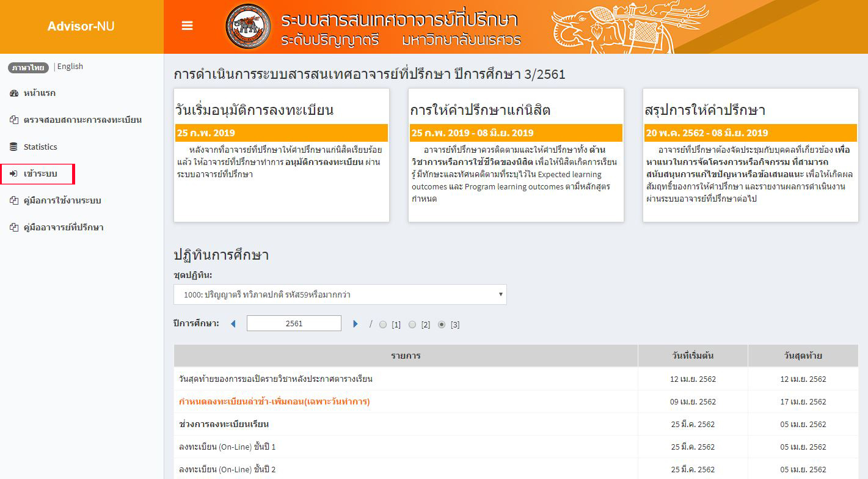Switch language to English
Image resolution: width=868 pixels, height=479 pixels.
[x=70, y=67]
